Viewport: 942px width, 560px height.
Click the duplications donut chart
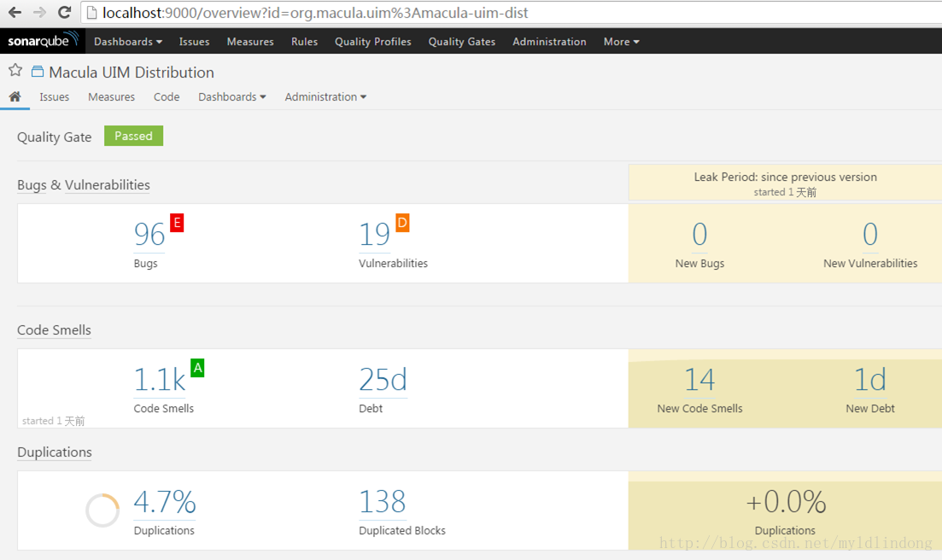tap(102, 510)
